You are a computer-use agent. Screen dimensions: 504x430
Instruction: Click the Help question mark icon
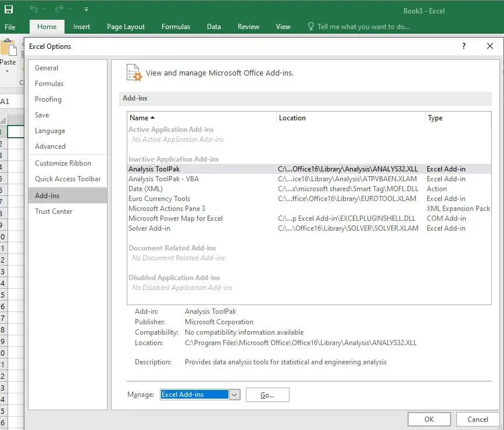[x=463, y=46]
